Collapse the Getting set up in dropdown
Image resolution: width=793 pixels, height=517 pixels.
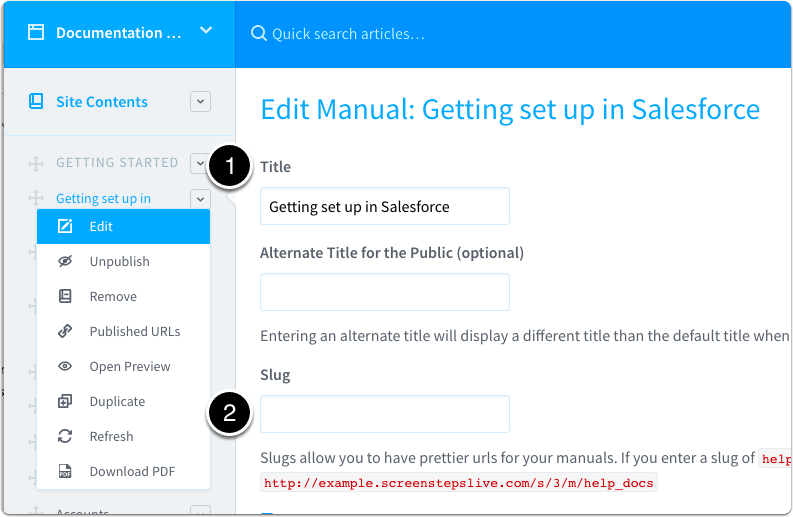pyautogui.click(x=200, y=198)
